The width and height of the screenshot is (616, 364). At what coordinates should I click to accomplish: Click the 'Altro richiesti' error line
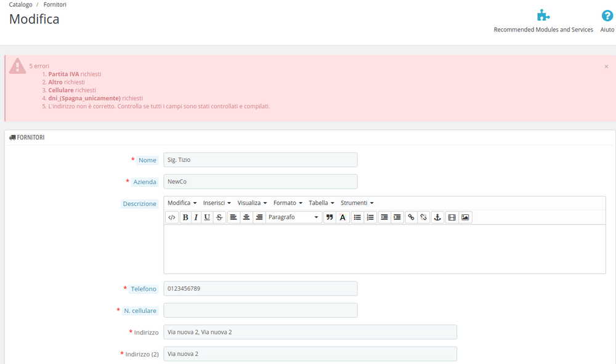[67, 82]
